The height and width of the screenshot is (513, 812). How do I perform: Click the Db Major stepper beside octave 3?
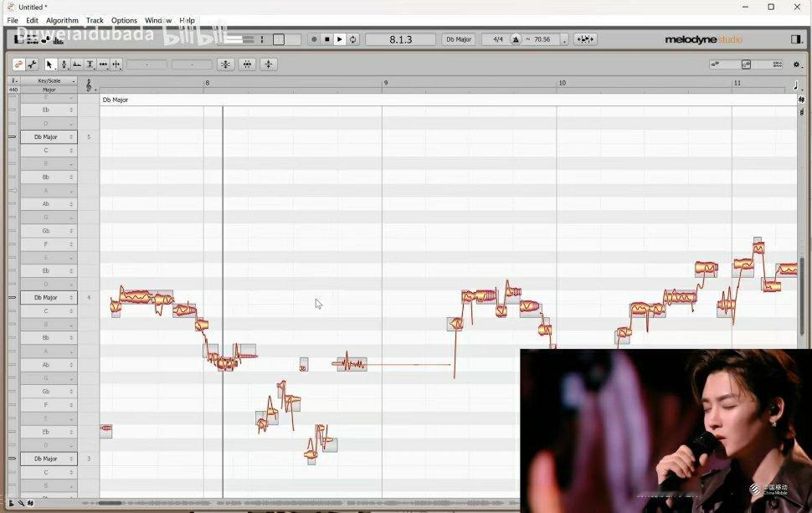(x=71, y=459)
